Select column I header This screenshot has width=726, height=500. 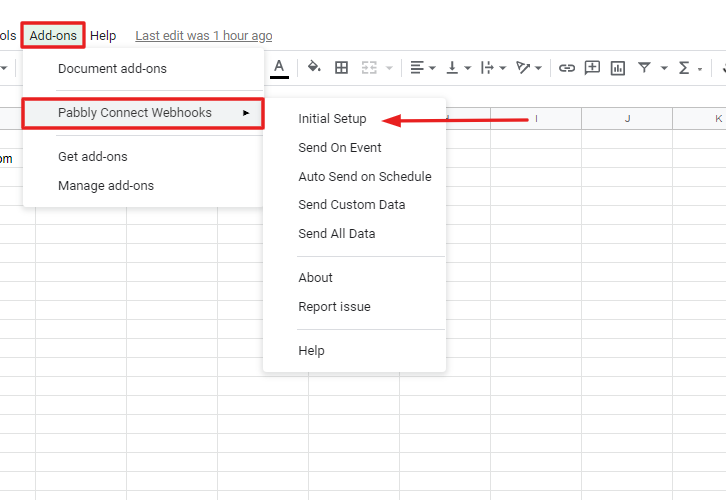tap(536, 119)
